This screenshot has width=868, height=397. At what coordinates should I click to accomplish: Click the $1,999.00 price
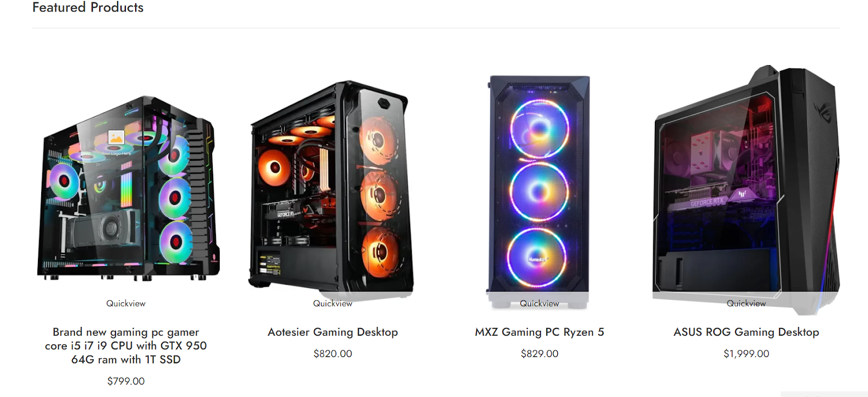pyautogui.click(x=746, y=354)
